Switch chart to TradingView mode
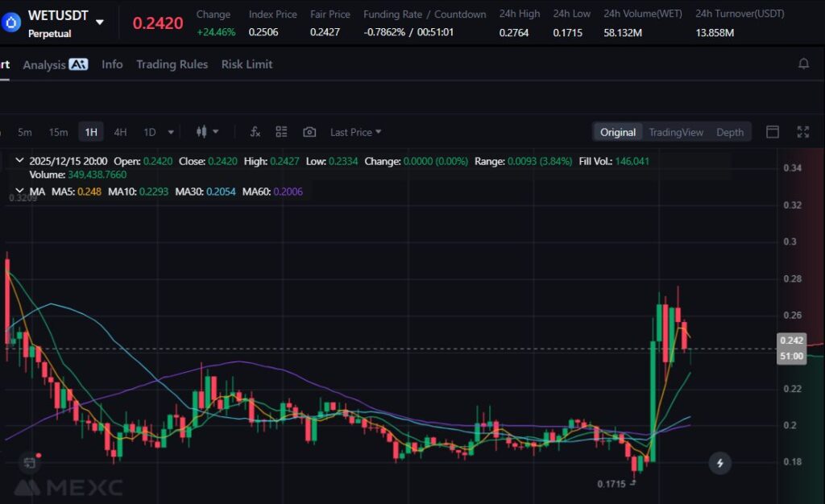 pyautogui.click(x=676, y=132)
